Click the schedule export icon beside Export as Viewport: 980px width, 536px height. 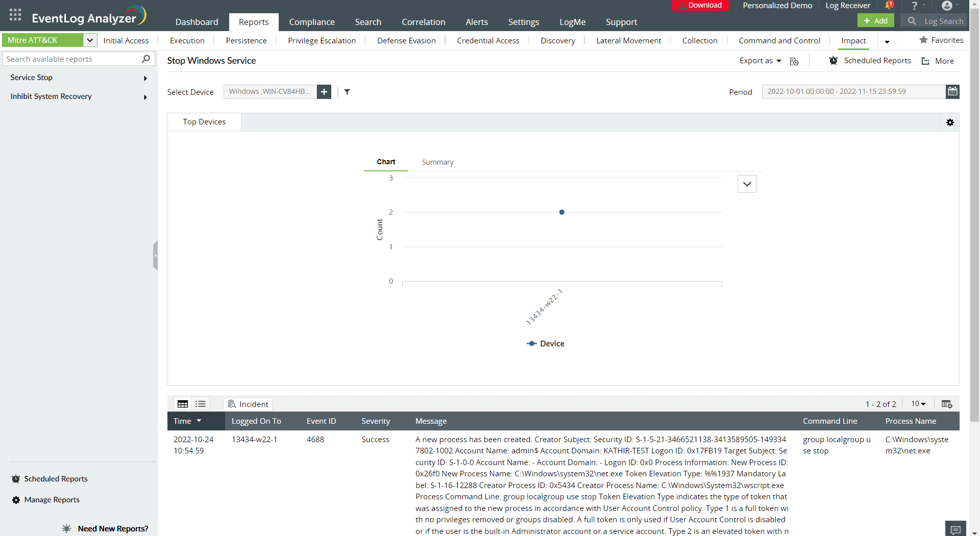tap(794, 61)
